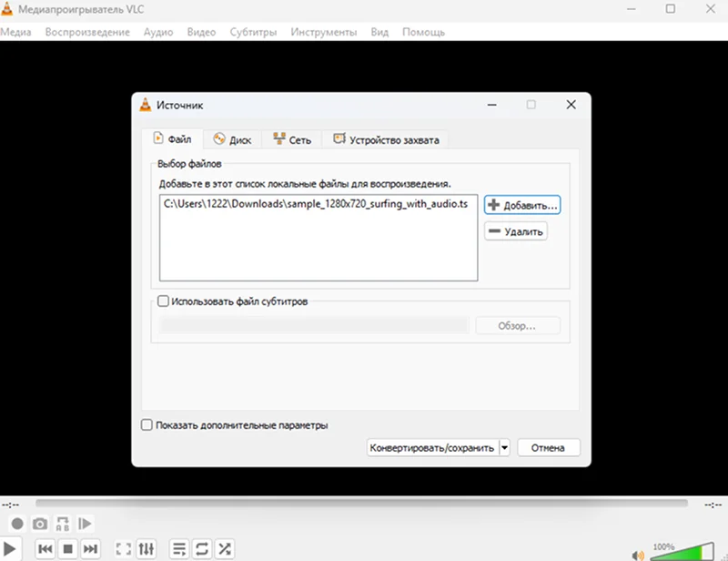Viewport: 728px width, 561px height.
Task: Click the Удалить button
Action: click(x=516, y=231)
